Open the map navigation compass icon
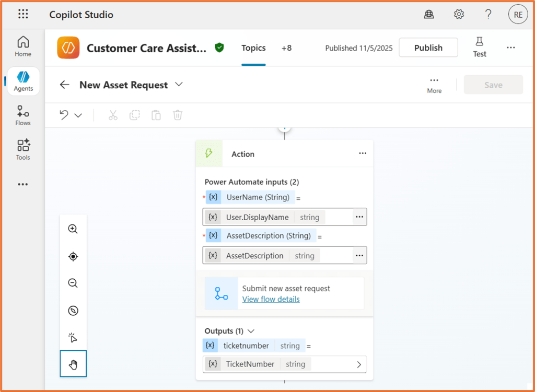 (x=73, y=311)
